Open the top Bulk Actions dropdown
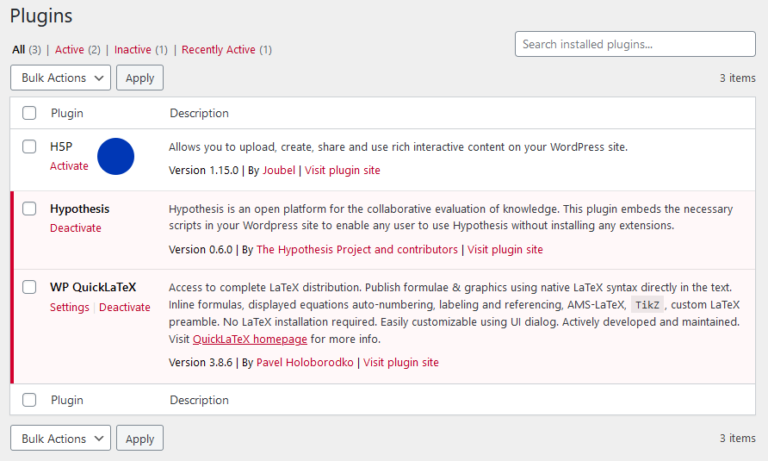 [x=60, y=77]
